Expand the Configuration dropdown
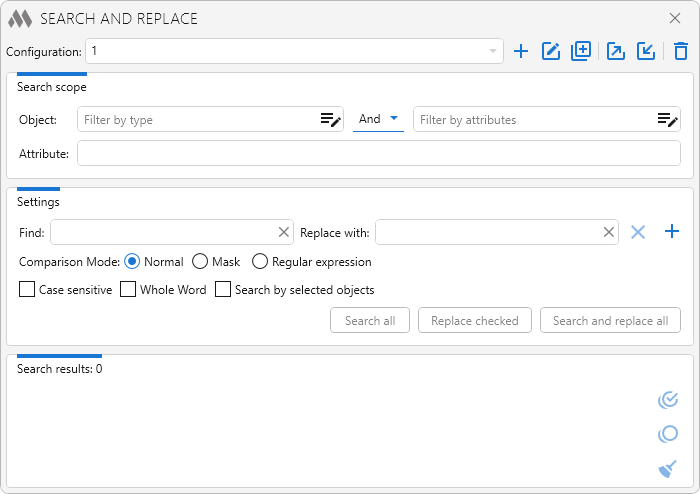Viewport: 700px width, 494px height. [492, 51]
